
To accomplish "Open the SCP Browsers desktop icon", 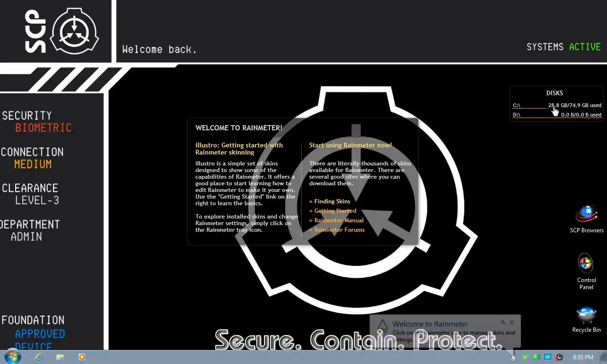I will point(587,219).
